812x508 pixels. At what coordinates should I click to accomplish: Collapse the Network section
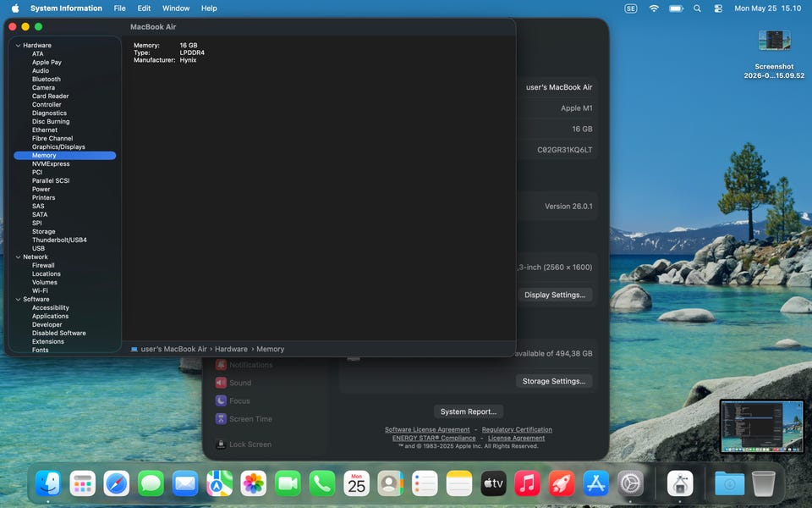(x=18, y=257)
